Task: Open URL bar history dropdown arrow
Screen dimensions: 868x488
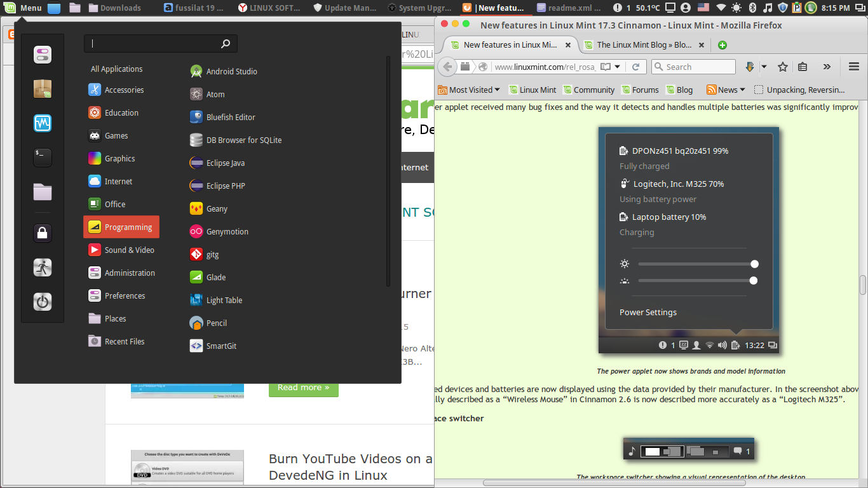Action: click(x=617, y=67)
